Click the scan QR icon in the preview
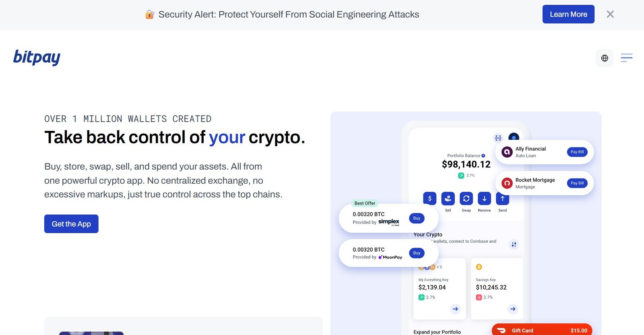This screenshot has width=644, height=335. (x=498, y=138)
